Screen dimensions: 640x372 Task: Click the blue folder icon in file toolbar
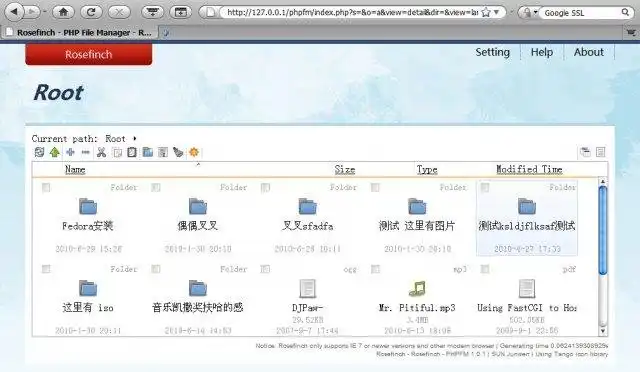coord(147,152)
